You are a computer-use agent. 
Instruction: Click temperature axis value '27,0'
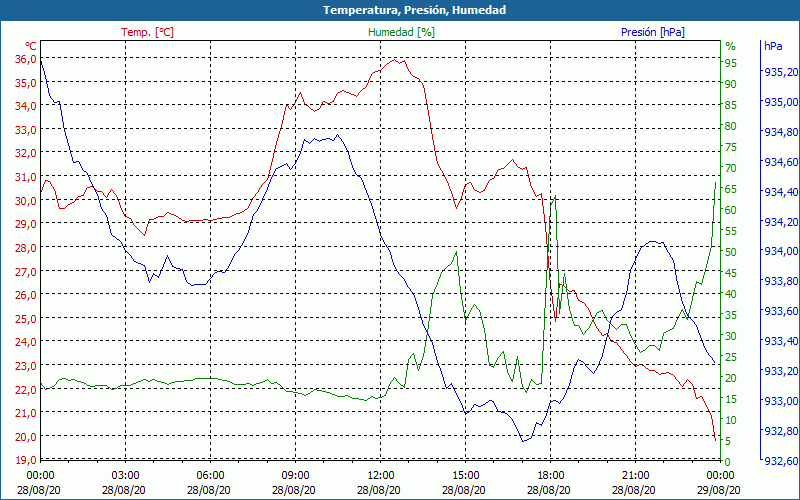click(x=26, y=271)
